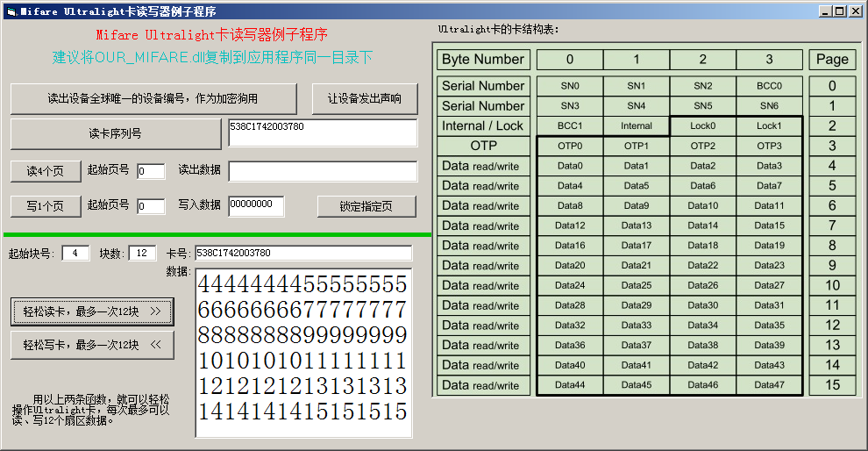This screenshot has width=868, height=451.
Task: Click the 读卡序列号 button
Action: pyautogui.click(x=116, y=133)
